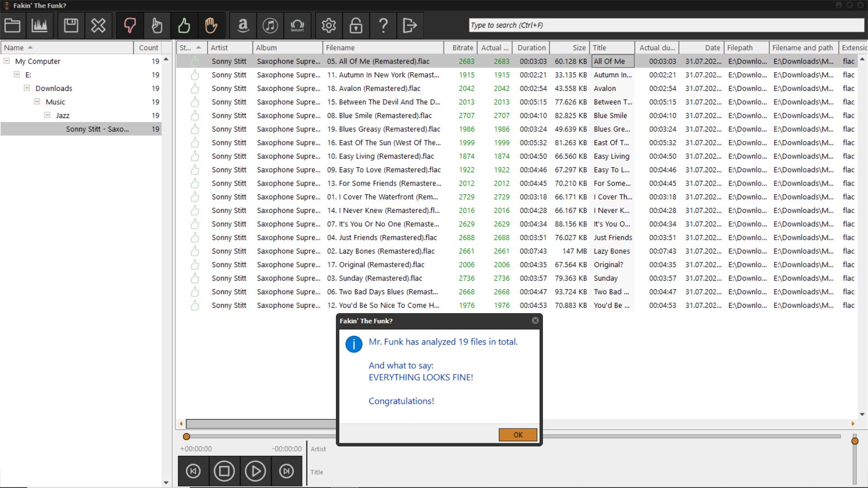Collapse the Downloads folder in tree
The image size is (868, 488).
(27, 88)
